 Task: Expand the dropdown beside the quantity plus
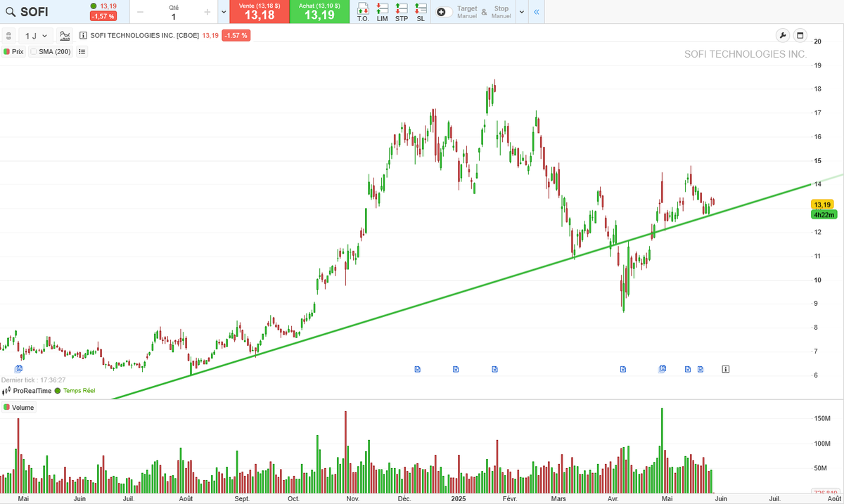(x=224, y=12)
